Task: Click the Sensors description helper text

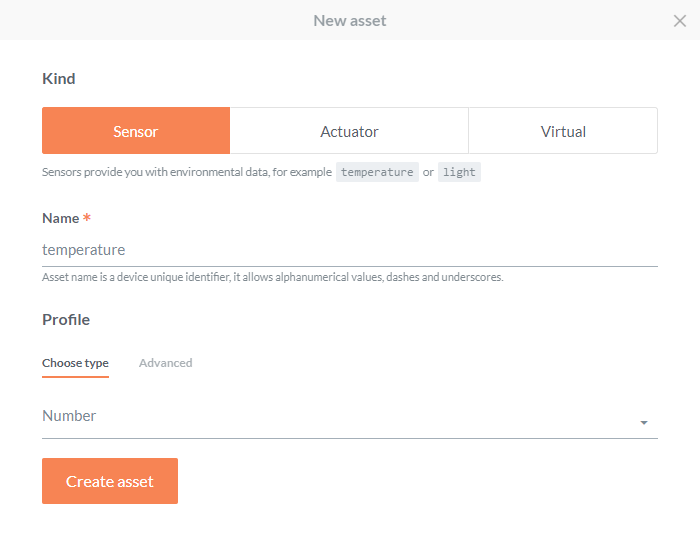Action: (186, 172)
